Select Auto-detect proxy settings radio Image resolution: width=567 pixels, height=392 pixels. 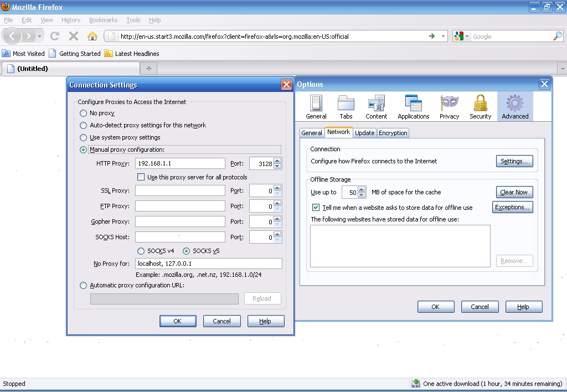(x=83, y=126)
